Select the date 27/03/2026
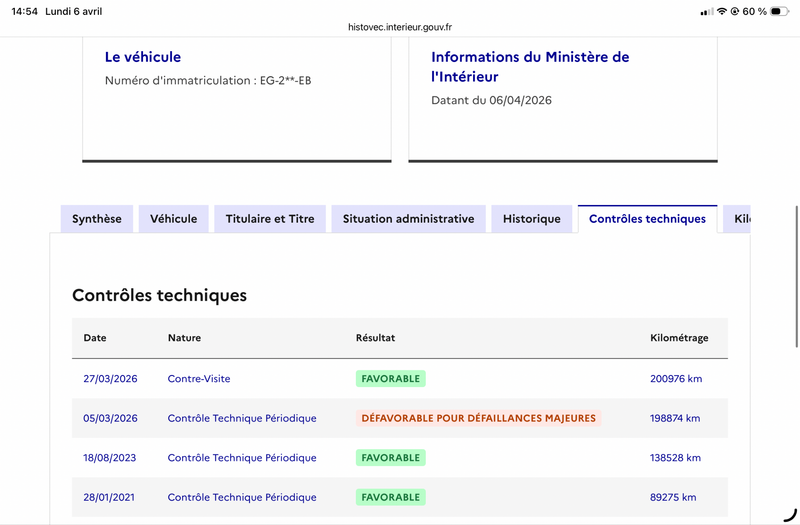This screenshot has width=800, height=525. click(x=110, y=379)
